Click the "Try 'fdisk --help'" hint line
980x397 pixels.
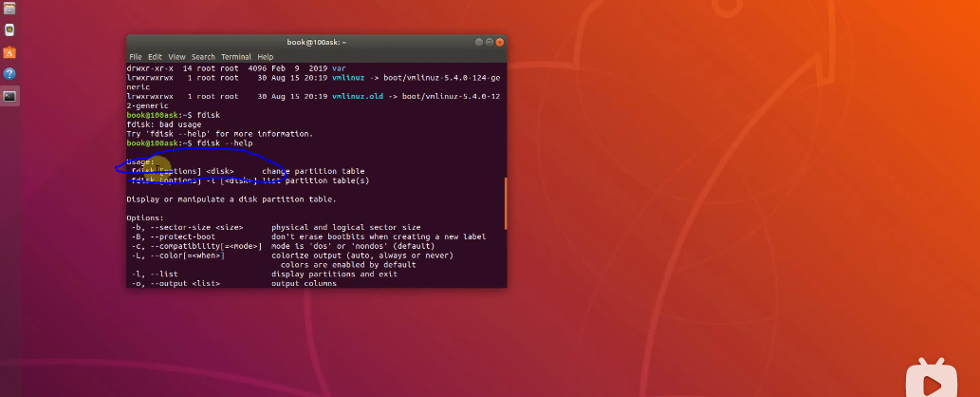pos(219,134)
